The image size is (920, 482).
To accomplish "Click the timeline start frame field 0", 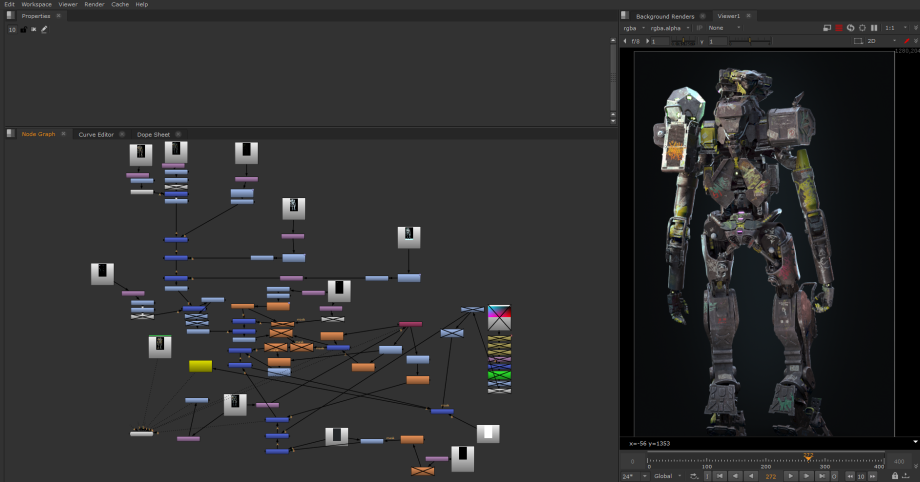I will tap(632, 461).
